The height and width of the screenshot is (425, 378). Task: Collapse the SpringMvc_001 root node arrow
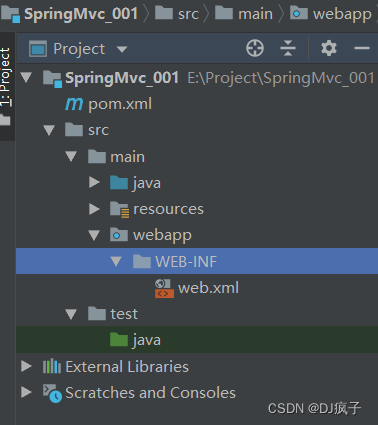click(x=26, y=78)
